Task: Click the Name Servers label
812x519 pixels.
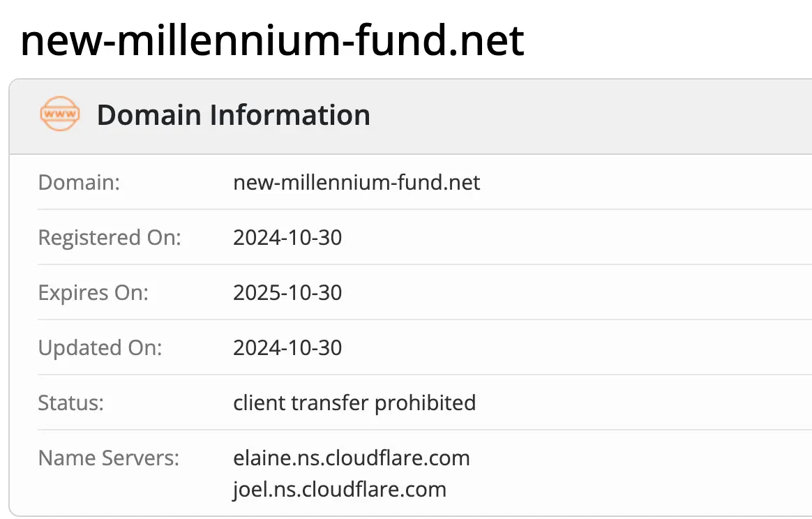Action: pos(108,458)
